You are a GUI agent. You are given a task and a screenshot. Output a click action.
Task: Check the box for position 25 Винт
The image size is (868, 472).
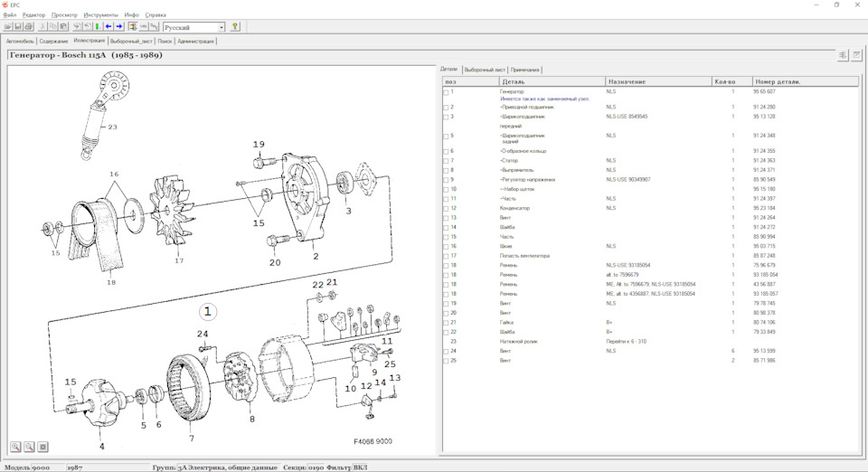pos(446,361)
